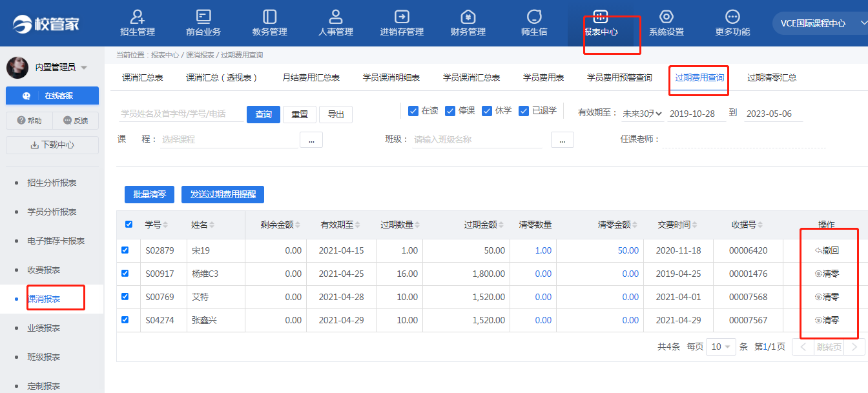Open 更多功能 ellipsis icon
The image size is (868, 393).
(x=732, y=17)
